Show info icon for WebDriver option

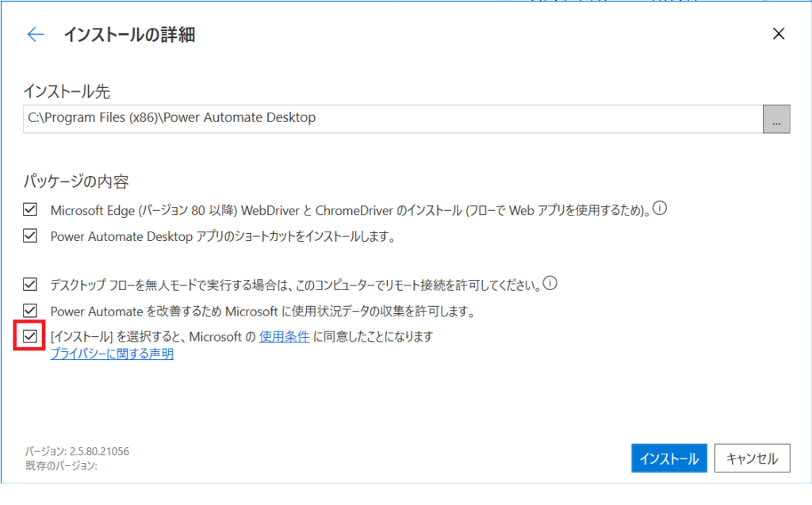(x=660, y=209)
